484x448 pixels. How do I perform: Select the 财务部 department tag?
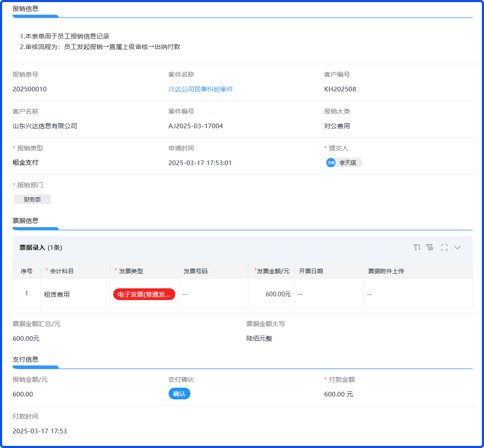32,199
